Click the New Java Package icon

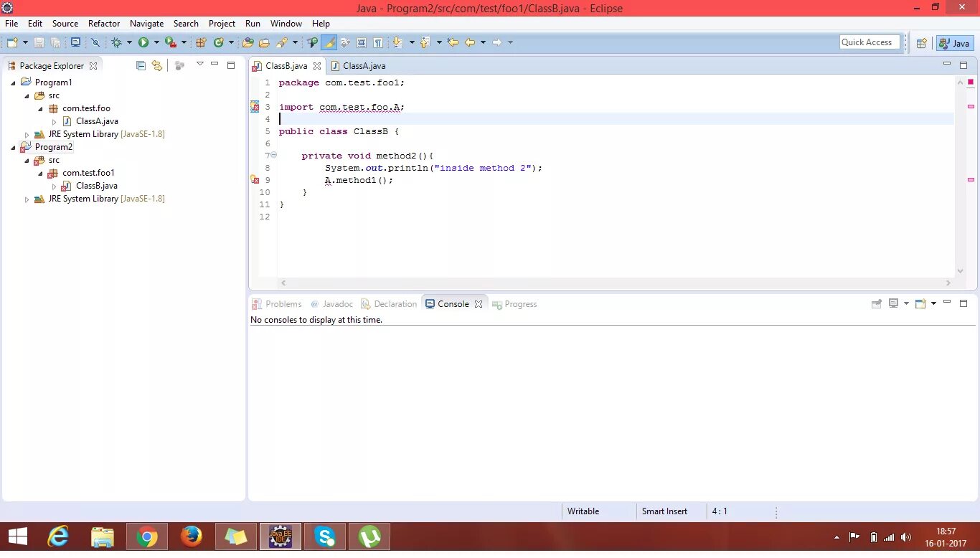click(x=201, y=43)
